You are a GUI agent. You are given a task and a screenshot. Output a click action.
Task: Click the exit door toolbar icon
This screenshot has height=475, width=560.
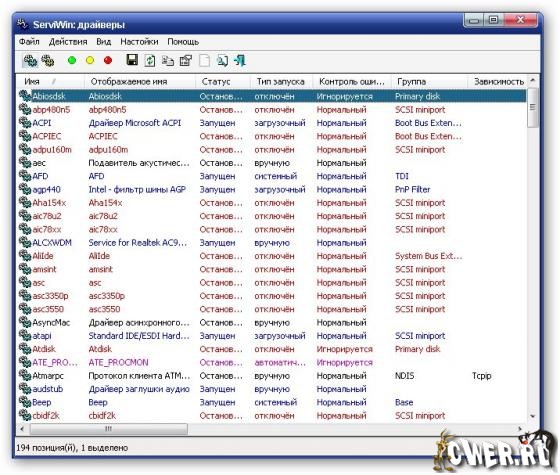(x=240, y=60)
